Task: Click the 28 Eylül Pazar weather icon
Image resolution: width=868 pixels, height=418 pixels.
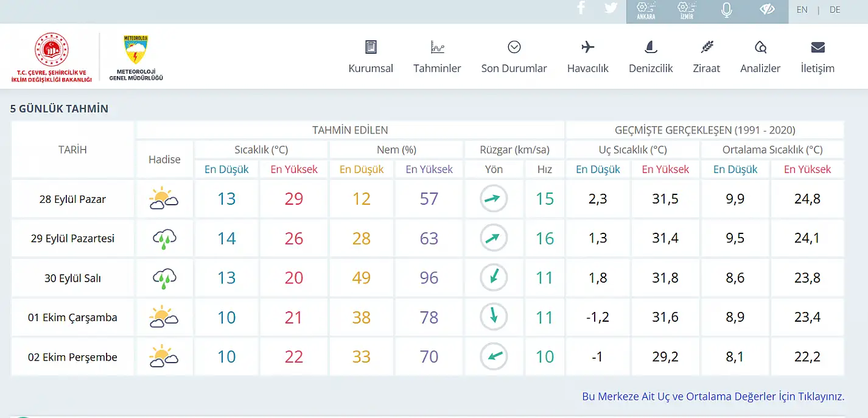Action: pyautogui.click(x=164, y=199)
